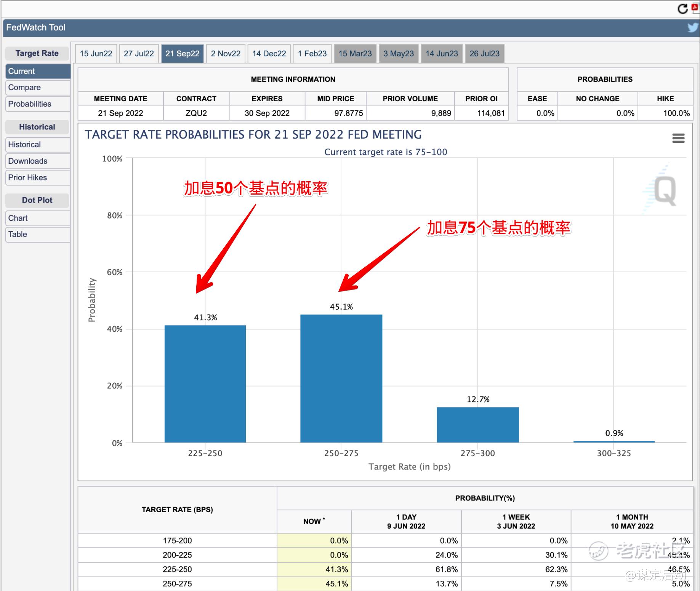700x591 pixels.
Task: Open Table under Dot Plot
Action: click(38, 235)
